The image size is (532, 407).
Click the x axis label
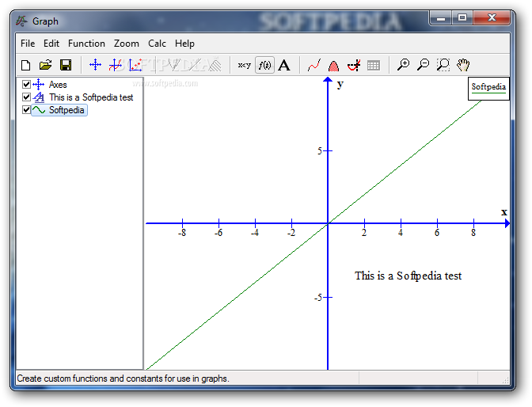504,212
